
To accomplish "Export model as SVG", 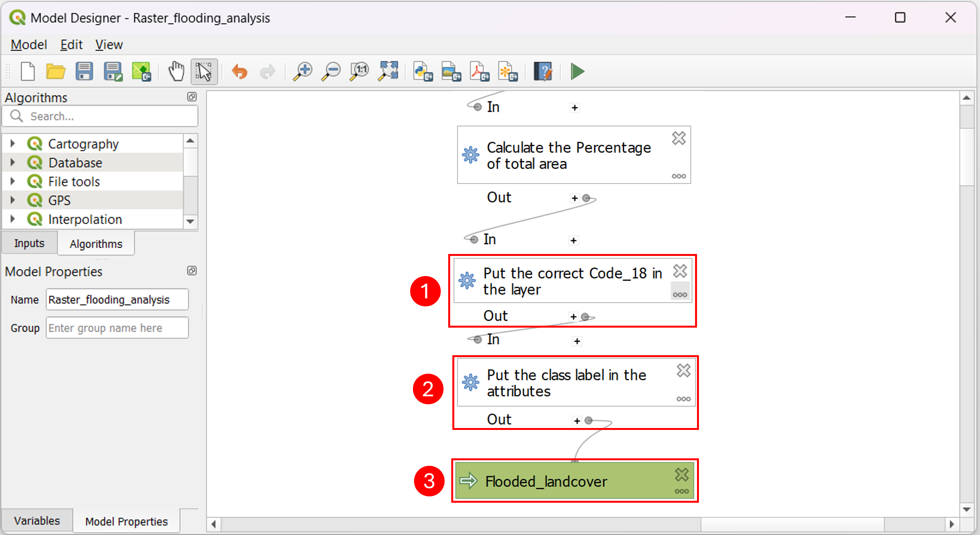I will click(508, 71).
